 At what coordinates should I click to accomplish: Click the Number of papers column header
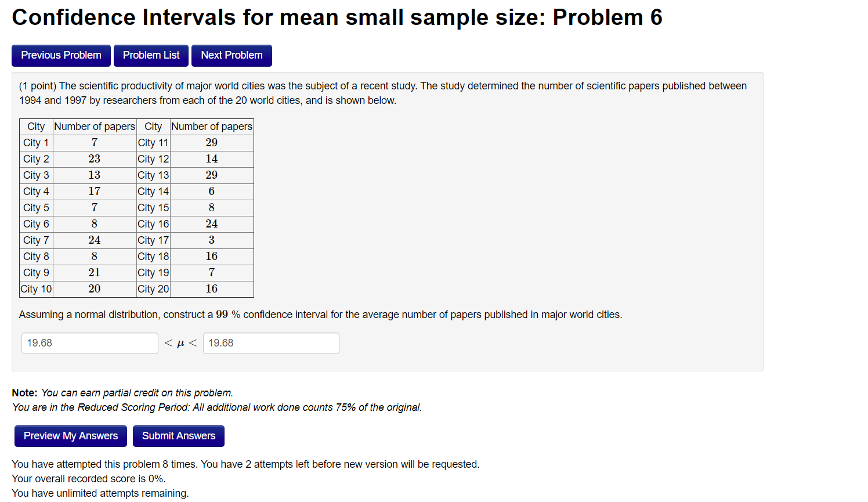(x=95, y=126)
